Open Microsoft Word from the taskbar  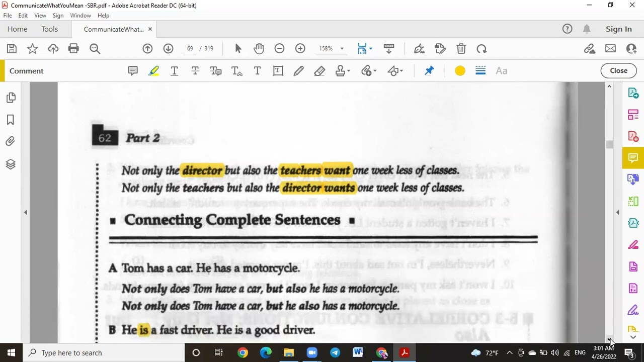tap(358, 353)
